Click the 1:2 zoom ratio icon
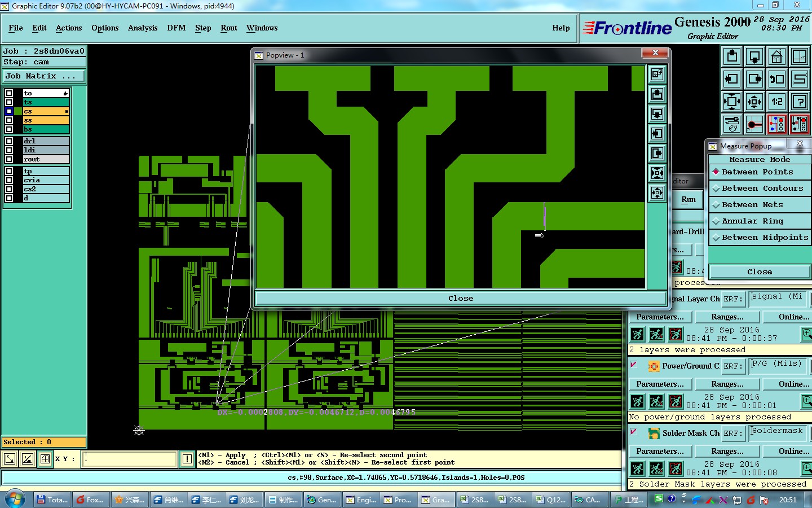812x508 pixels. [777, 102]
